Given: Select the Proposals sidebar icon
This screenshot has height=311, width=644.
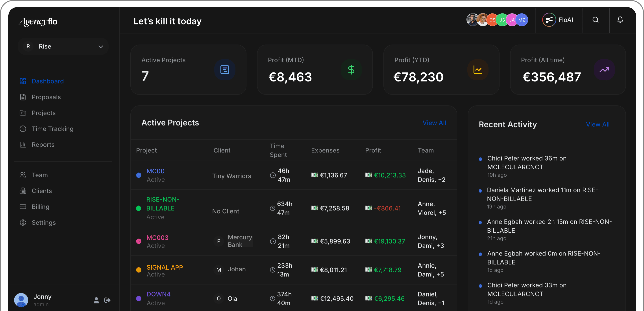Looking at the screenshot, I should 23,97.
